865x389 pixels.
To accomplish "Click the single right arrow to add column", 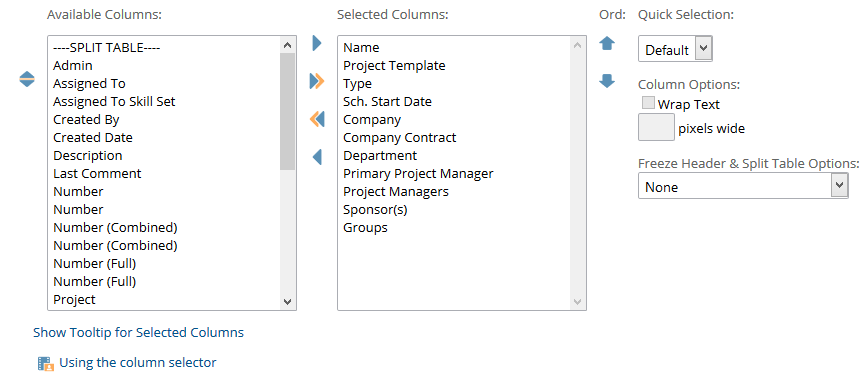I will 317,43.
